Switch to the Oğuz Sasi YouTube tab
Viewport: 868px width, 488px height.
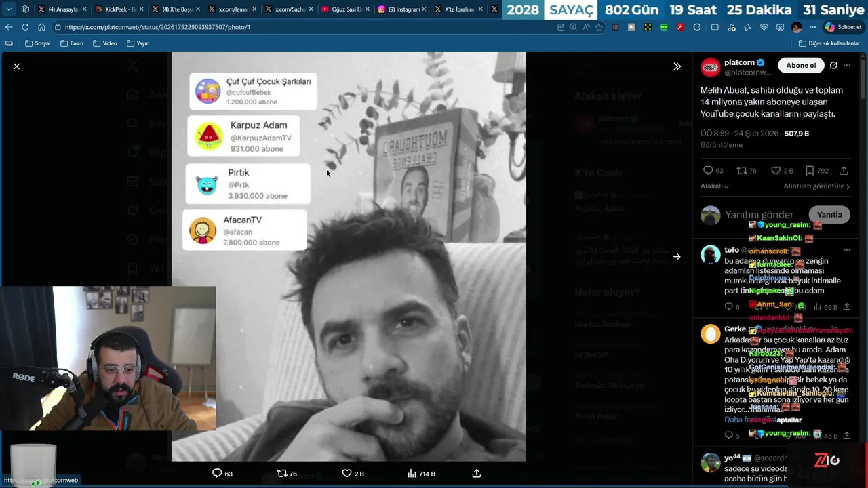pos(347,9)
